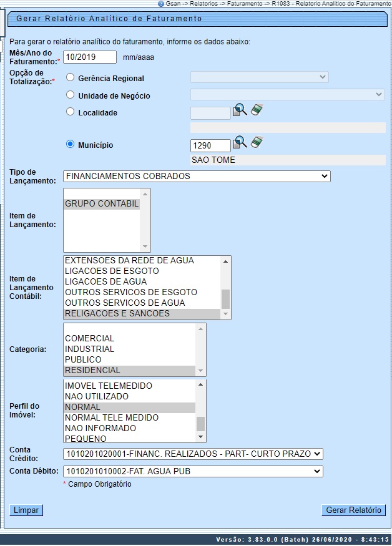Select the Localidade radio option
392x546 pixels.
tap(71, 112)
